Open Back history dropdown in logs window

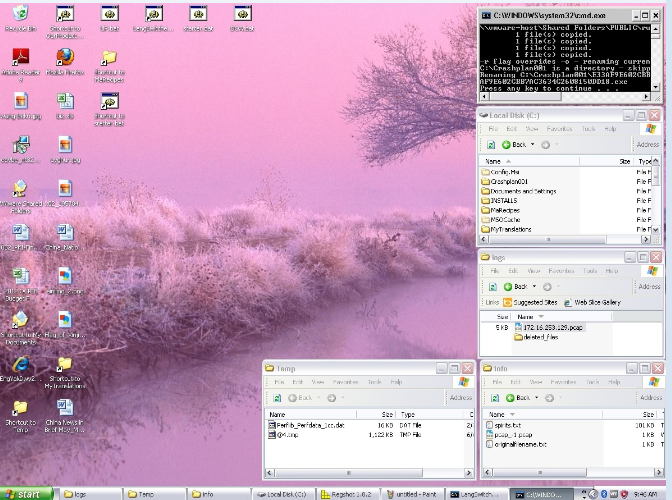click(x=534, y=287)
